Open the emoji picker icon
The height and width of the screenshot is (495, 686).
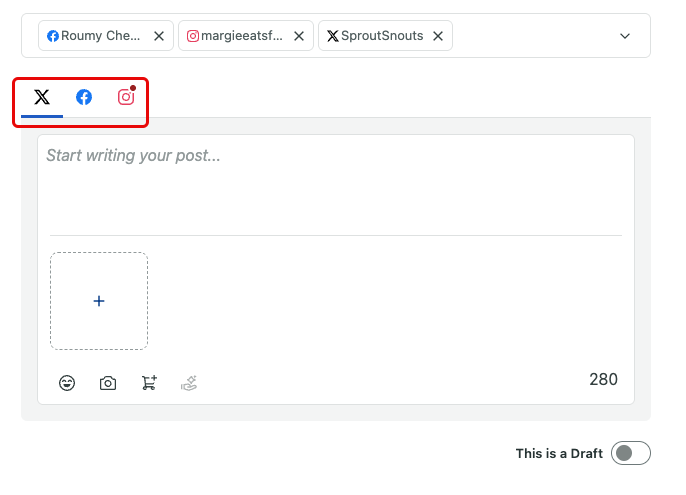[x=67, y=383]
